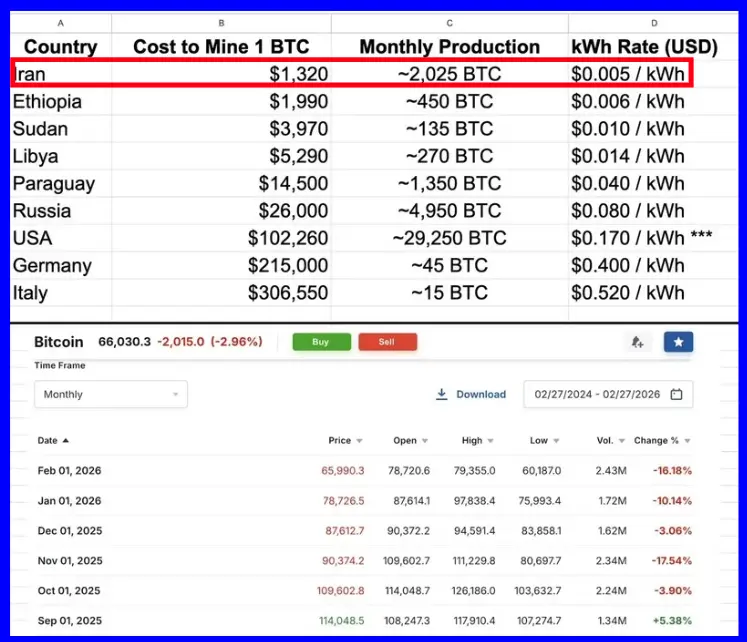Select column B header
This screenshot has height=642, width=747.
[221, 22]
